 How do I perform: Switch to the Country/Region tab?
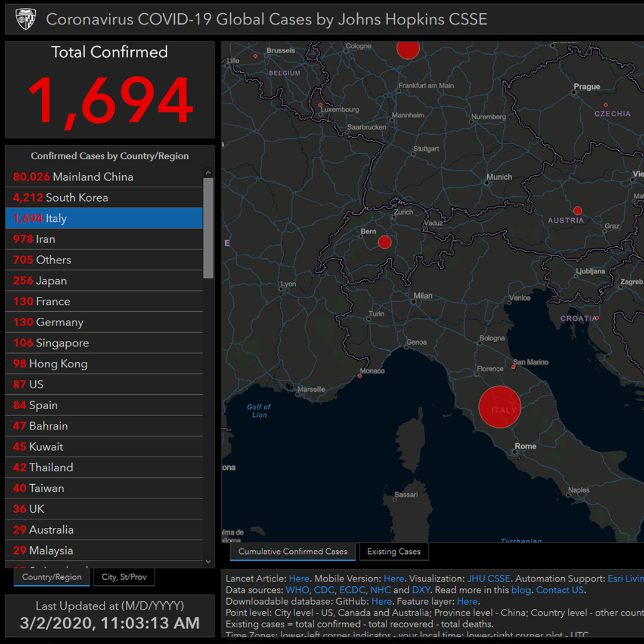click(x=52, y=577)
